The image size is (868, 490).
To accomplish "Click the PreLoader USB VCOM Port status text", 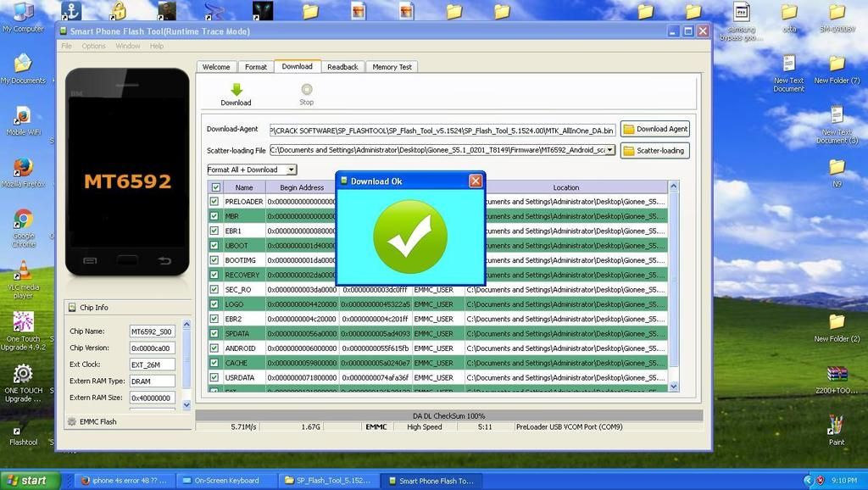I will click(569, 427).
